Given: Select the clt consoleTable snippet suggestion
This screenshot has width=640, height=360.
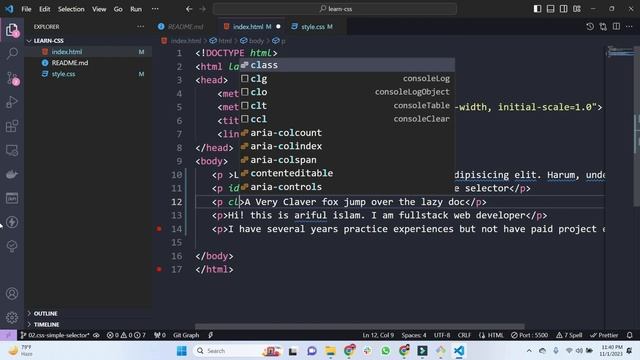Looking at the screenshot, I should [x=347, y=105].
